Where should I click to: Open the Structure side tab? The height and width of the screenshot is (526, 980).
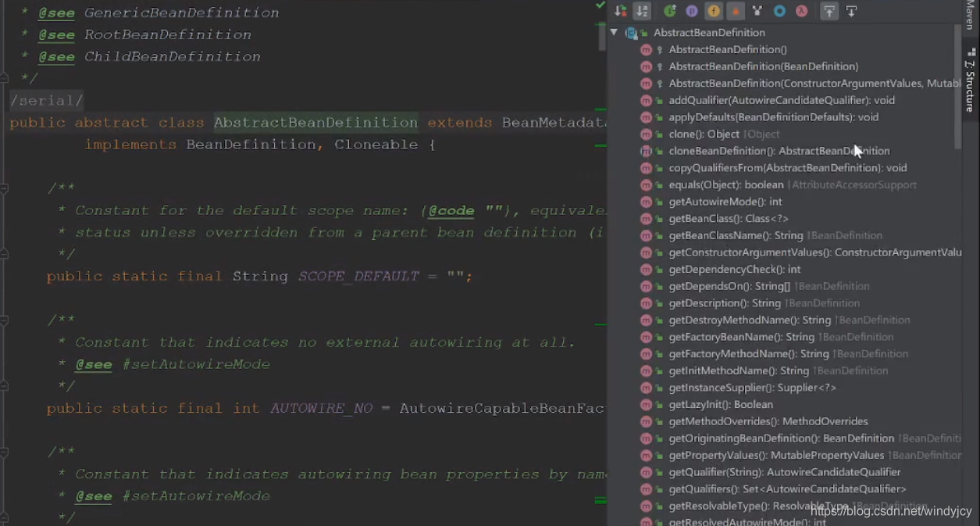point(970,78)
